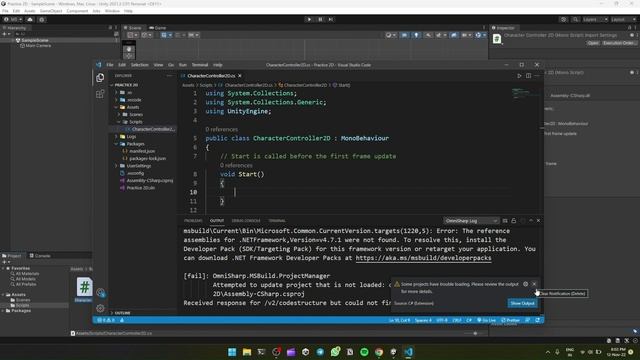Select the OUTPUT panel tab
Viewport: 640px width, 360px height.
coord(217,221)
